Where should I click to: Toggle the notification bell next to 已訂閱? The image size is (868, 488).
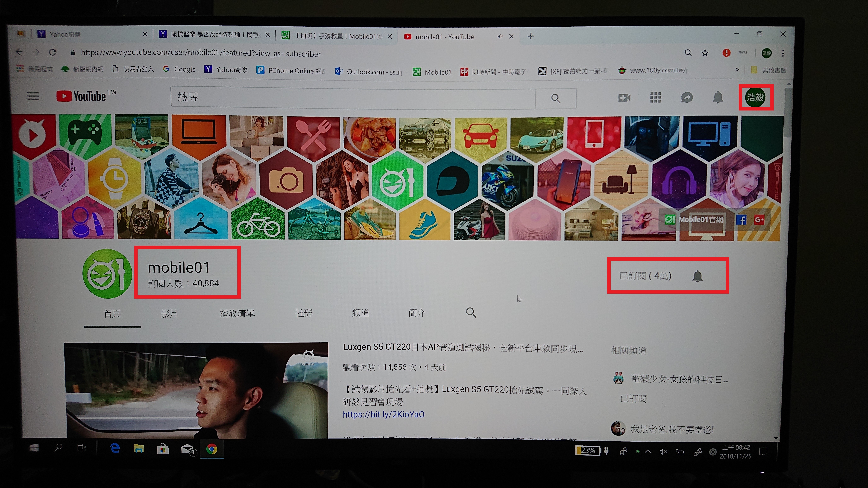pos(697,276)
